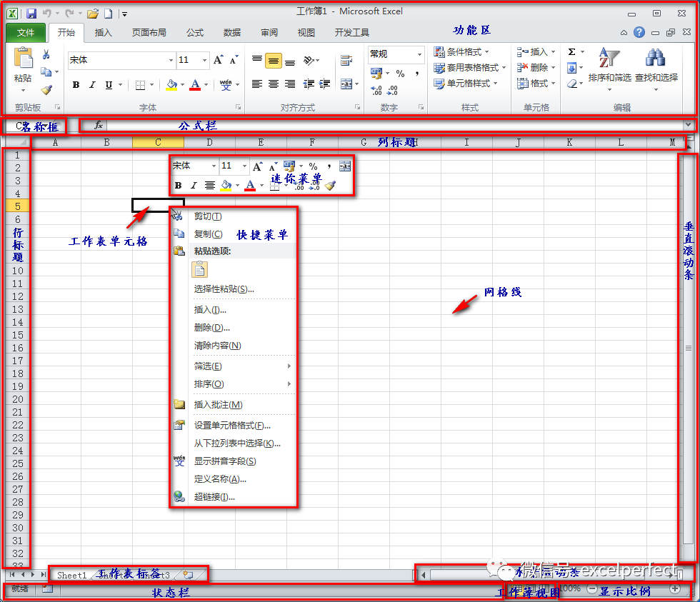Viewport: 700px width, 602px height.
Task: Click the Percent style icon in ribbon number group
Action: [401, 73]
